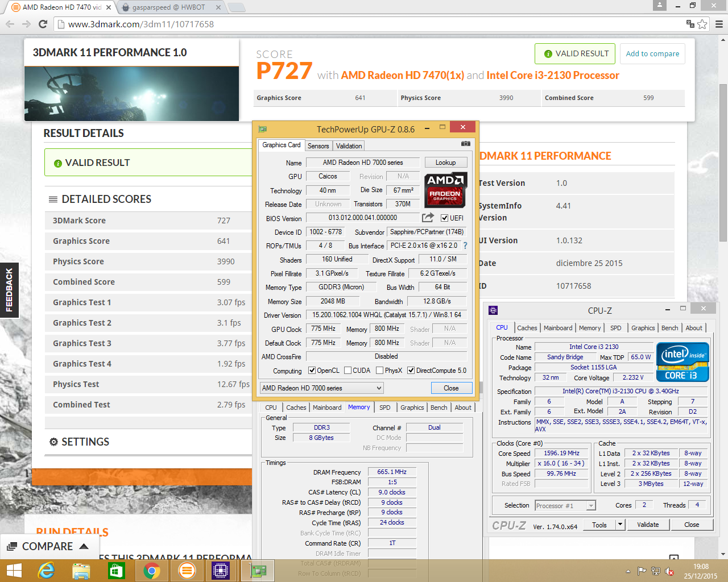Click Chrome forward arrow
Viewport: 728px width, 582px height.
26,24
